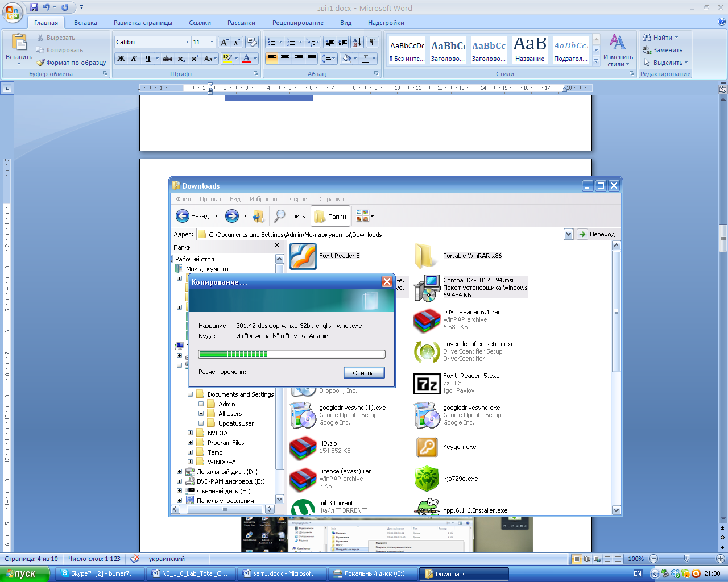The height and width of the screenshot is (582, 728).
Task: Click Cut (Вырезать) in clipboard group
Action: [56, 38]
